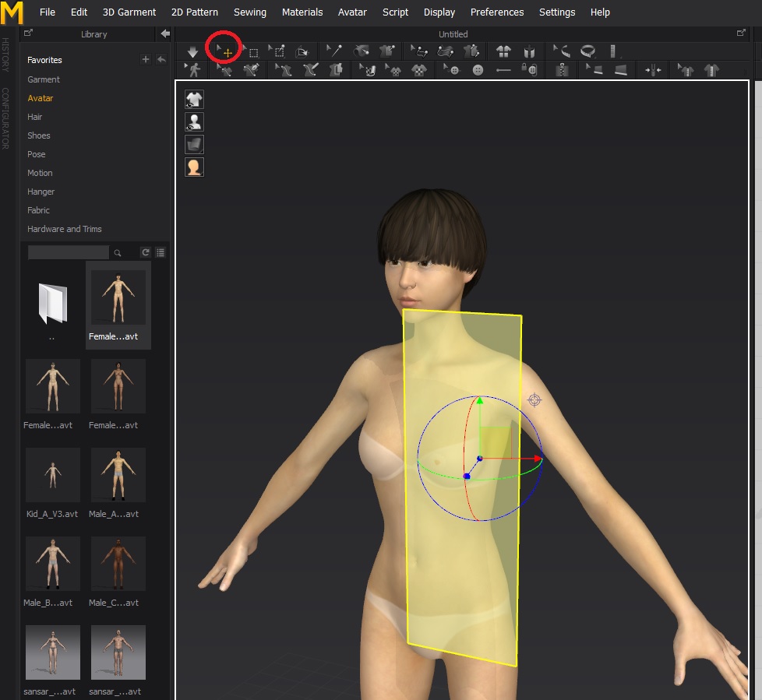The height and width of the screenshot is (700, 762).
Task: Open the parent folder thumbnail
Action: pos(52,305)
